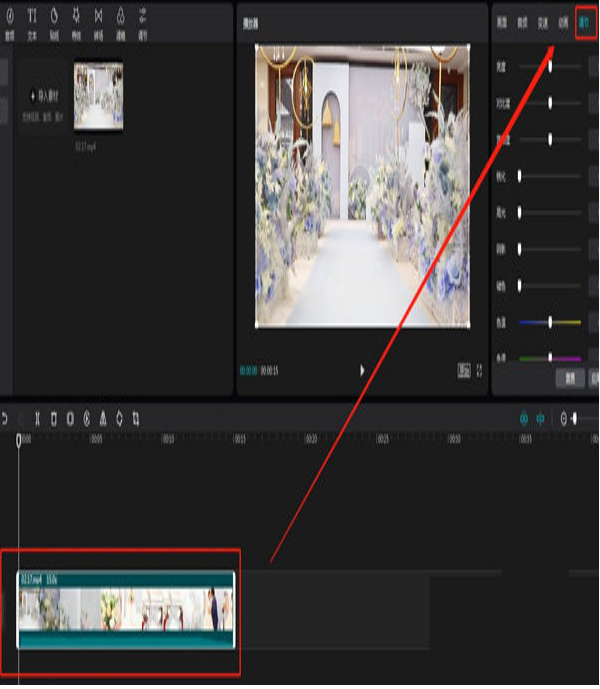Viewport: 600px width, 689px height.
Task: Select the highlighted Adjust tab in right panel
Action: pos(585,23)
